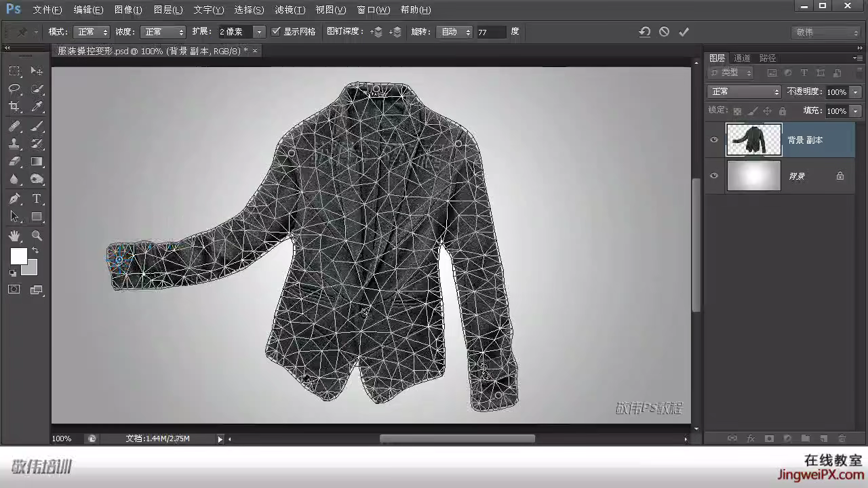This screenshot has width=868, height=488.
Task: Change the screen mode
Action: pos(37,290)
